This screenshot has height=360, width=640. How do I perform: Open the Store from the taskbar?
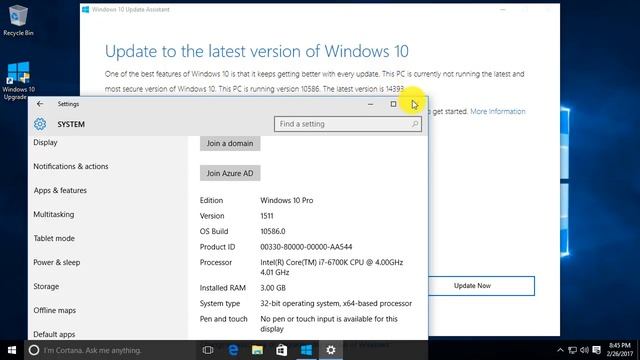[x=282, y=350]
